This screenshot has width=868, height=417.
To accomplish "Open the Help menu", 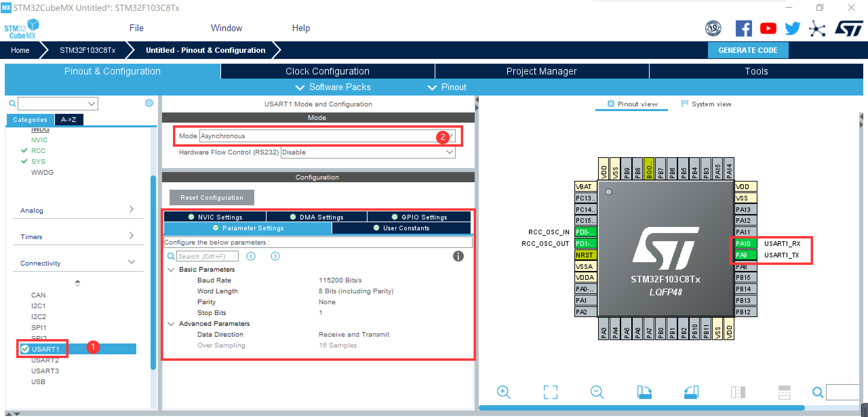I will pos(301,28).
